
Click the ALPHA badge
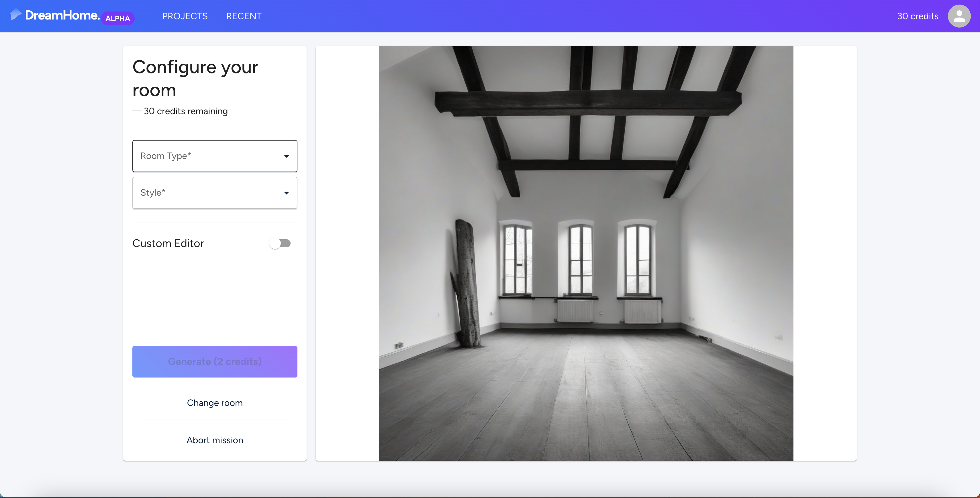117,18
